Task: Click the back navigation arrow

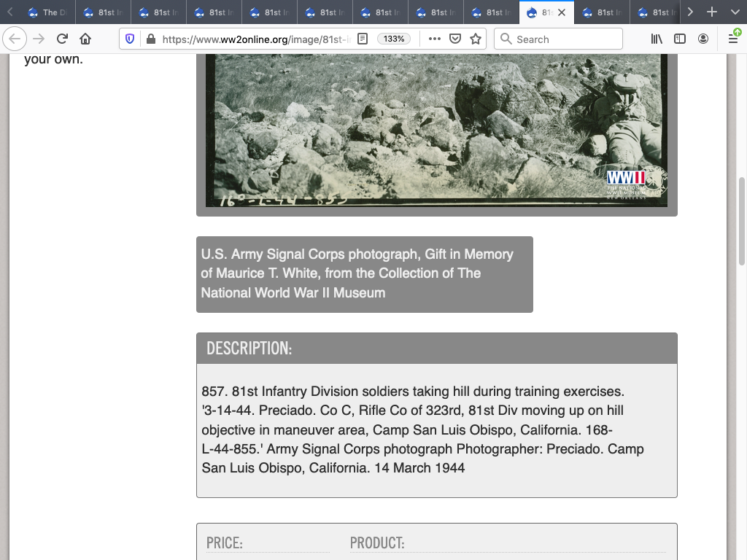Action: click(x=15, y=39)
